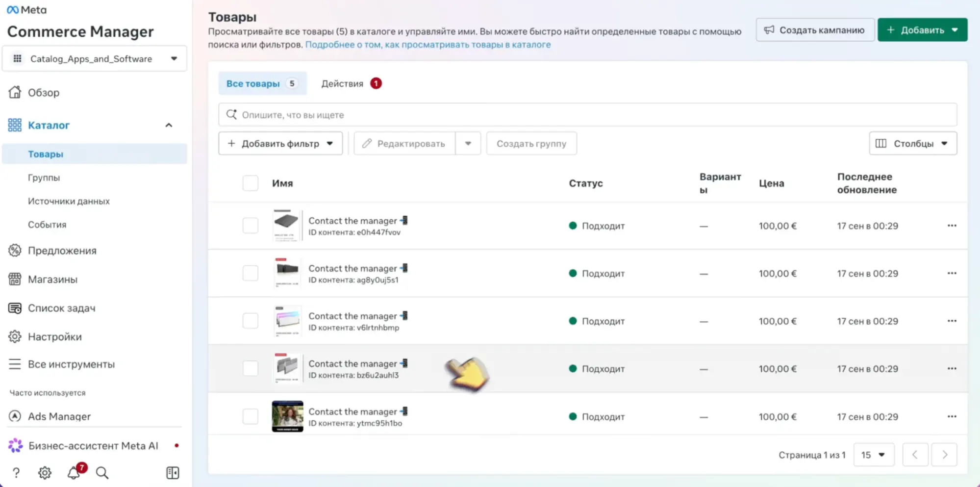Open thumbnail of product v6lrtnhbmp
This screenshot has height=487, width=980.
[287, 321]
